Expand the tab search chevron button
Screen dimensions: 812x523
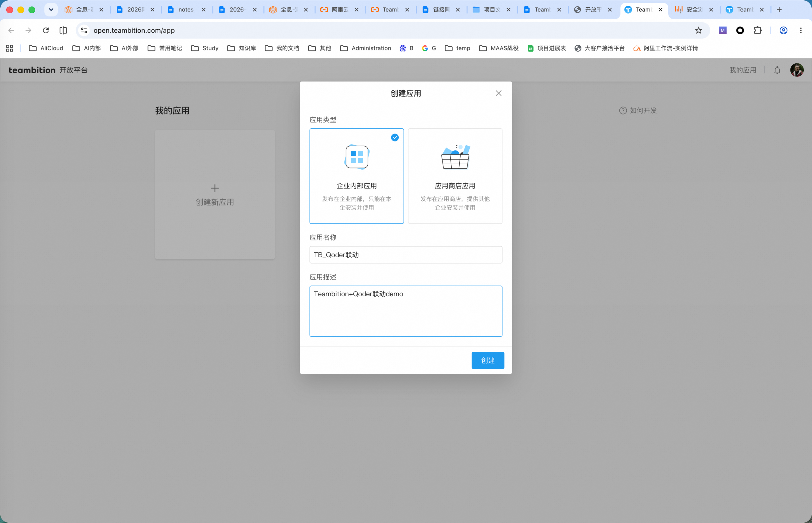click(x=51, y=10)
